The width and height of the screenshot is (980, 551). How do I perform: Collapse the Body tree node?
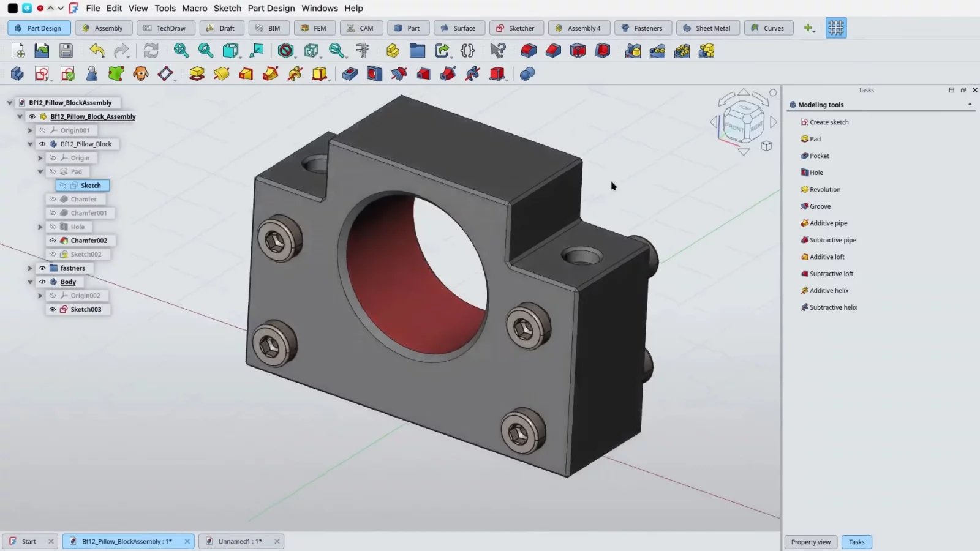point(30,282)
